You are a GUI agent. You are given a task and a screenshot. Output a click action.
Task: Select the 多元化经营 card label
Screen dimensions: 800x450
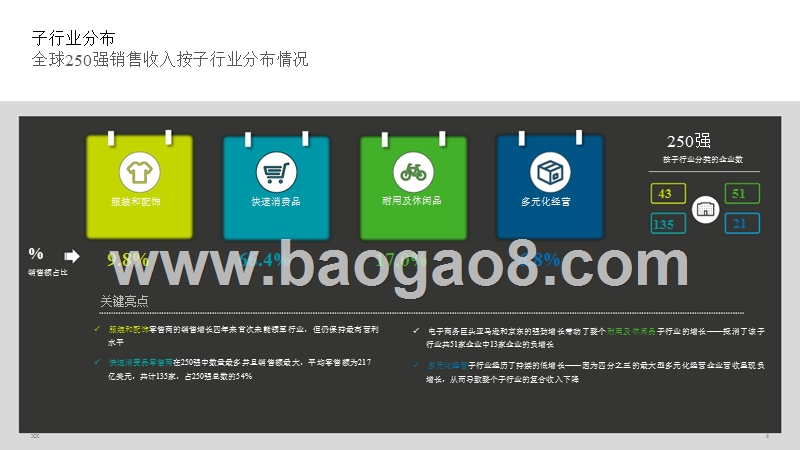tap(546, 202)
